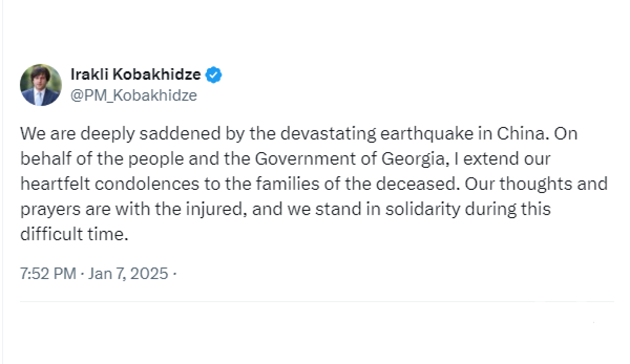Viewport: 630px width, 364px height.
Task: Open the Irakli Kobakhidze display name link
Action: pos(135,75)
